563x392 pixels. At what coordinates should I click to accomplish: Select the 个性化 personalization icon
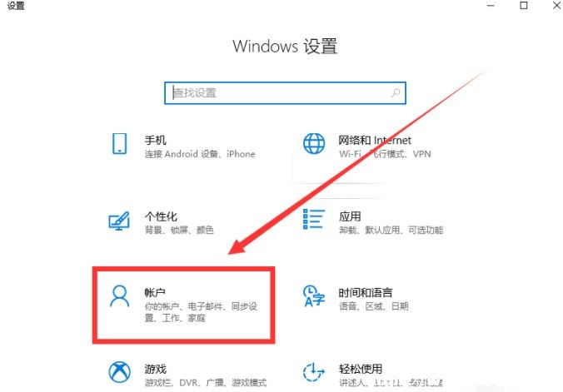(119, 221)
